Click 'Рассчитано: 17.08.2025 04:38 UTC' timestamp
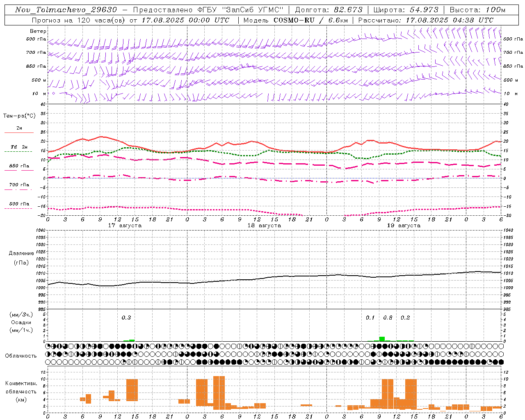The width and height of the screenshot is (525, 420). 426,20
